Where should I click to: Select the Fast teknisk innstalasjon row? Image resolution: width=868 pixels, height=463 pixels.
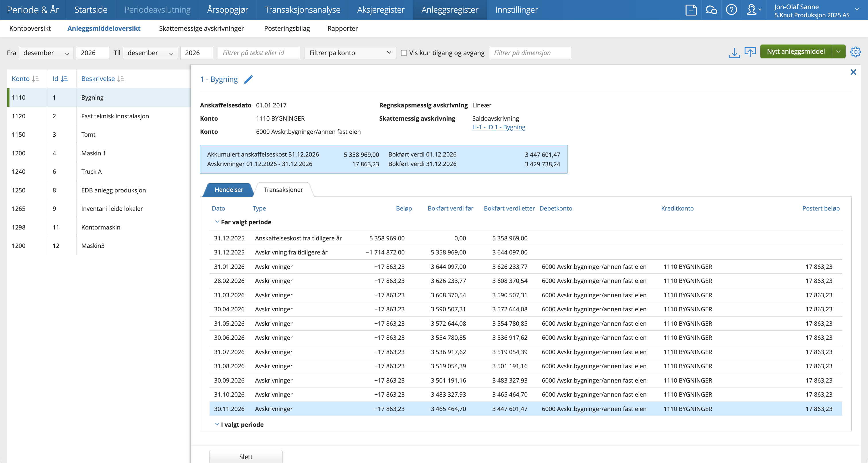(x=99, y=116)
